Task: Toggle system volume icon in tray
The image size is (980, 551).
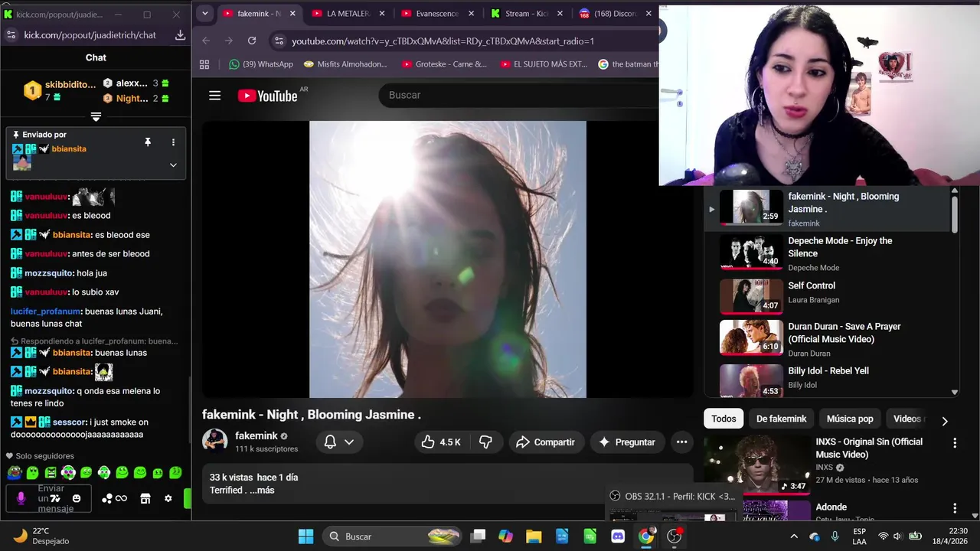Action: [x=898, y=536]
